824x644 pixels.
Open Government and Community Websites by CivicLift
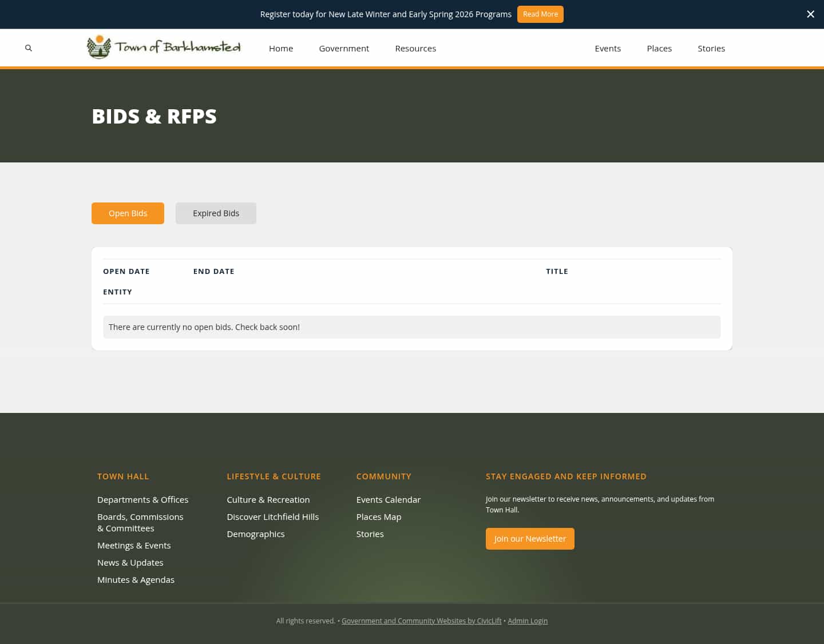(x=422, y=621)
